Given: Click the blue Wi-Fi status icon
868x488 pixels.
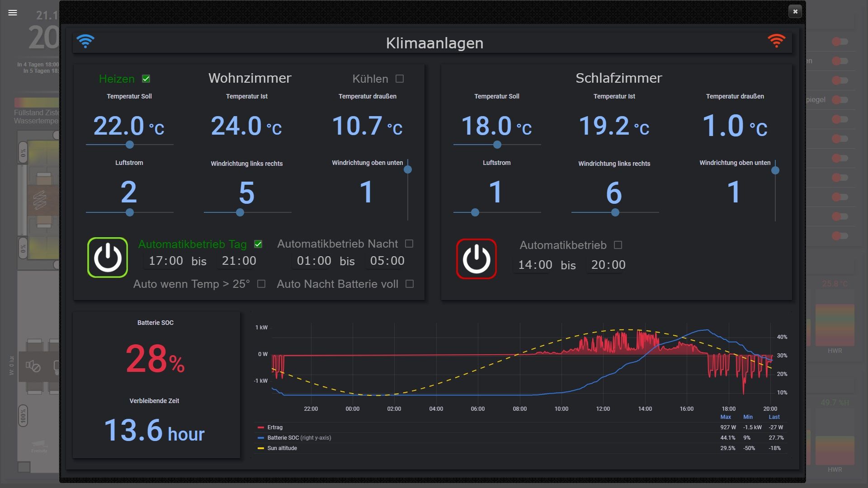Looking at the screenshot, I should pos(85,41).
